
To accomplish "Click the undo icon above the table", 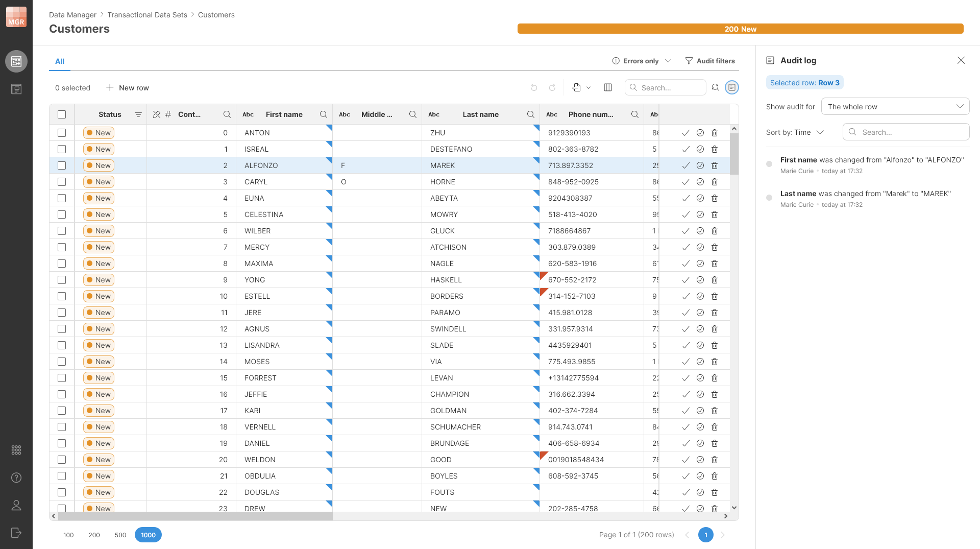I will 534,87.
